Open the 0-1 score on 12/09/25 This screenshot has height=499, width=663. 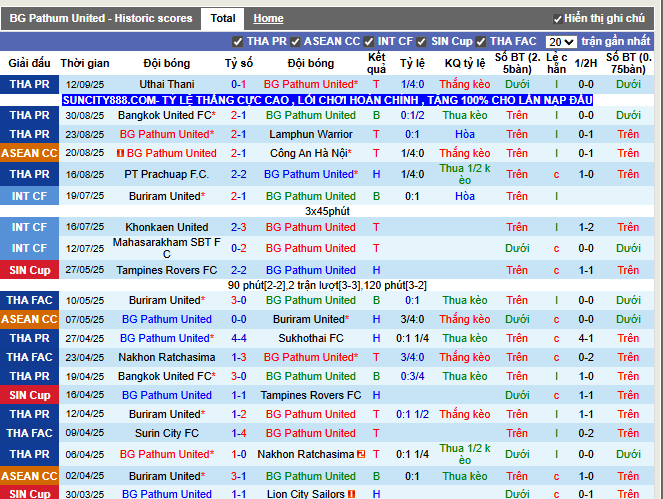[x=238, y=84]
